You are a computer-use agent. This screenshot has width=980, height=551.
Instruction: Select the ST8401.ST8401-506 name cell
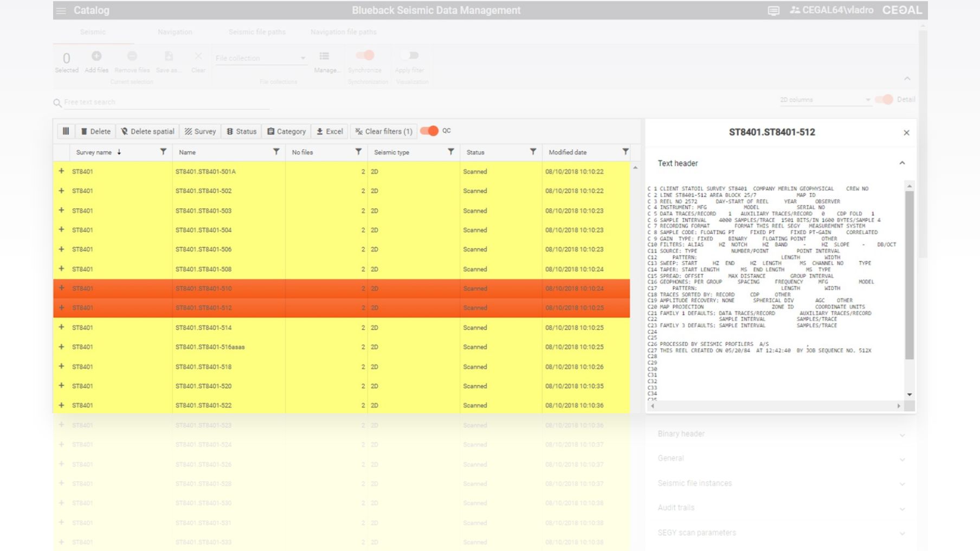[229, 249]
